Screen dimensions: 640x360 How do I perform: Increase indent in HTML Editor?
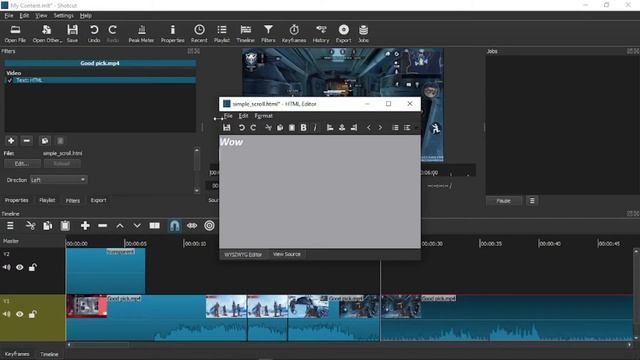[380, 128]
